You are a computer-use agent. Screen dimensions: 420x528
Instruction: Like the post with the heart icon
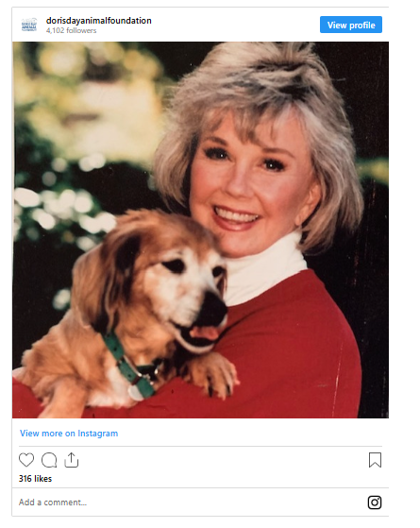pos(26,460)
